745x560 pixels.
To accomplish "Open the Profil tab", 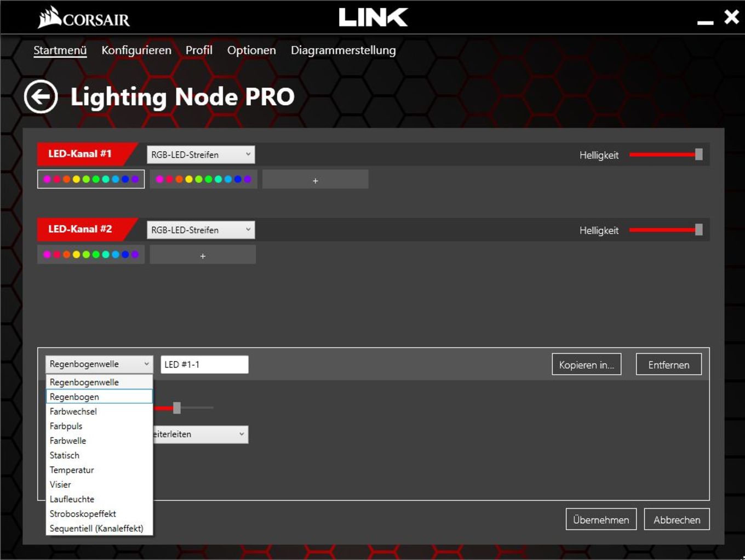I will tap(199, 50).
